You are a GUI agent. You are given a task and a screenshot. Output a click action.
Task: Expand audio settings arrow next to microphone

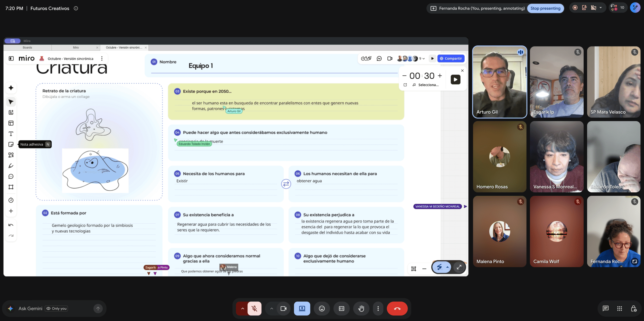(x=243, y=308)
